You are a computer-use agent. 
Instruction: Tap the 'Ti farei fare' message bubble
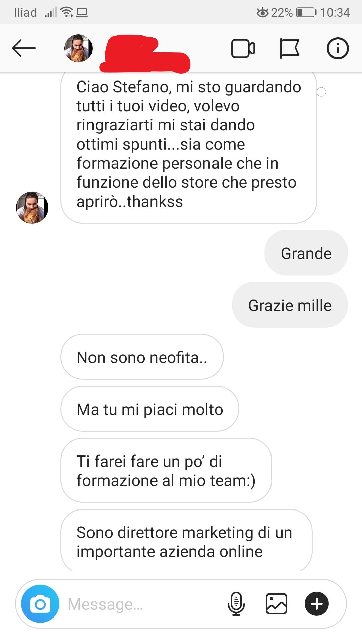166,470
